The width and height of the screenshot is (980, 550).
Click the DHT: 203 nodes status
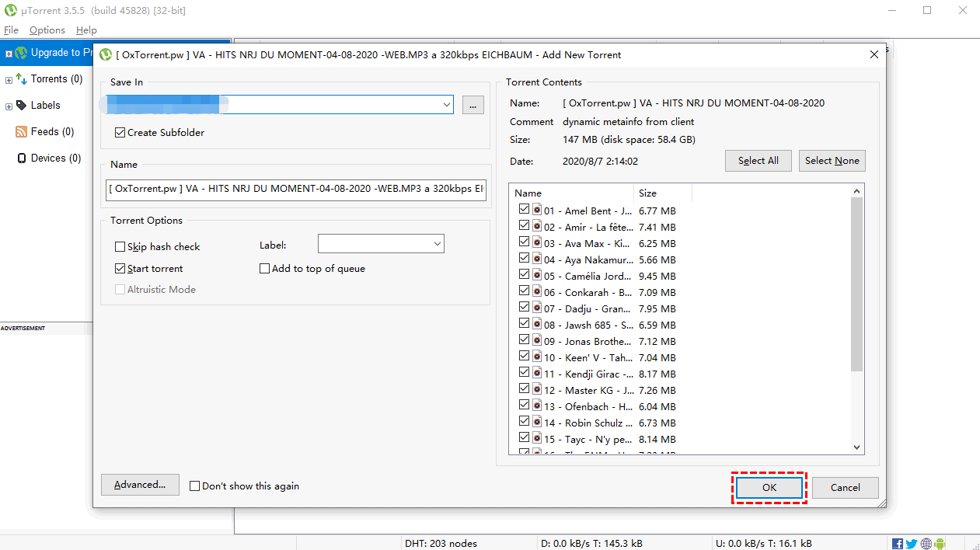click(x=441, y=543)
